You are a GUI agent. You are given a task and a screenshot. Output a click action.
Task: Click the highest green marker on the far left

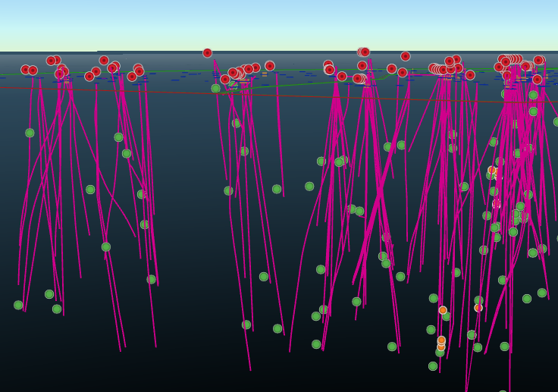[x=30, y=133]
